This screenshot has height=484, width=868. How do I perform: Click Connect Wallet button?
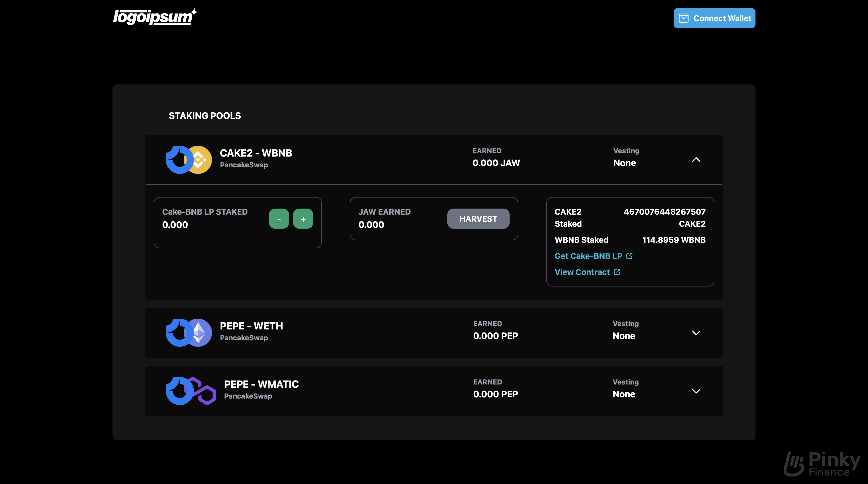tap(714, 18)
